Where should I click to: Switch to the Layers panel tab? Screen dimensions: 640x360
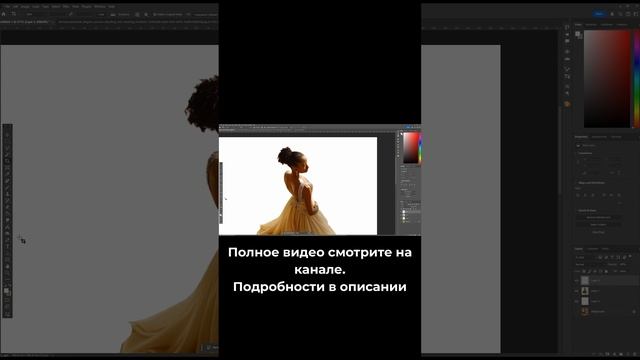point(579,249)
